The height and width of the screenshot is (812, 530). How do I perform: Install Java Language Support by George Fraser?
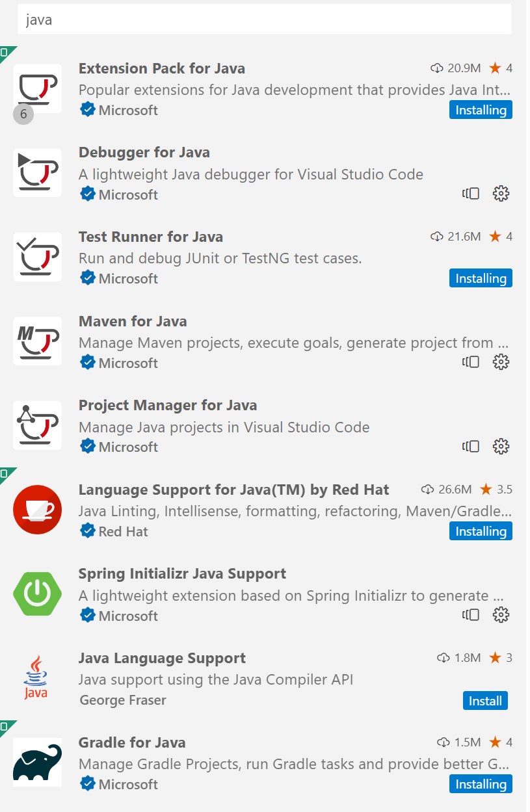[485, 701]
